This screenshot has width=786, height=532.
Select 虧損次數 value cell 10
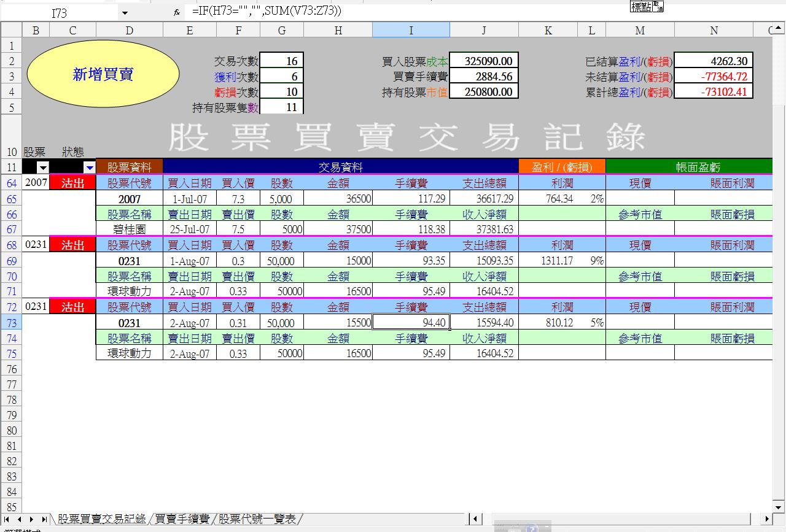click(x=282, y=91)
